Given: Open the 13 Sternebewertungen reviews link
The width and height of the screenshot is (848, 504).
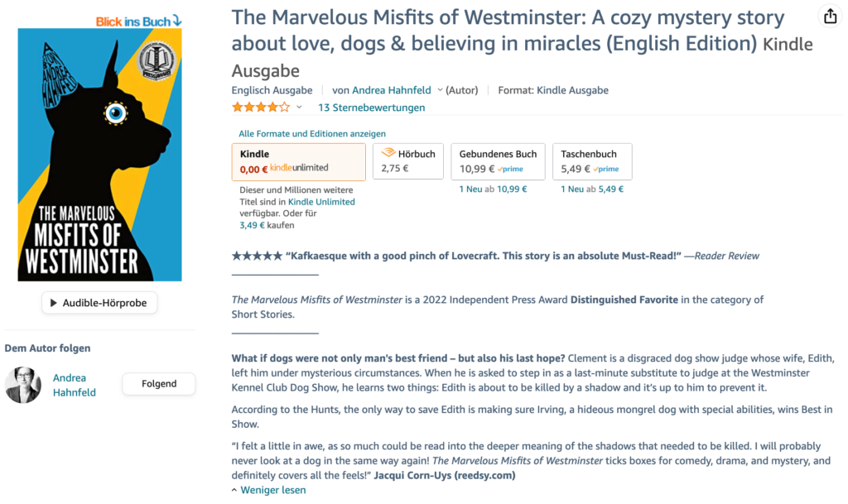Looking at the screenshot, I should click(x=371, y=108).
